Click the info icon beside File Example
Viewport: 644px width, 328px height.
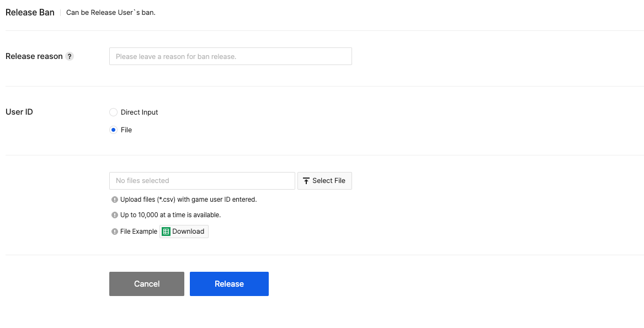(x=115, y=232)
